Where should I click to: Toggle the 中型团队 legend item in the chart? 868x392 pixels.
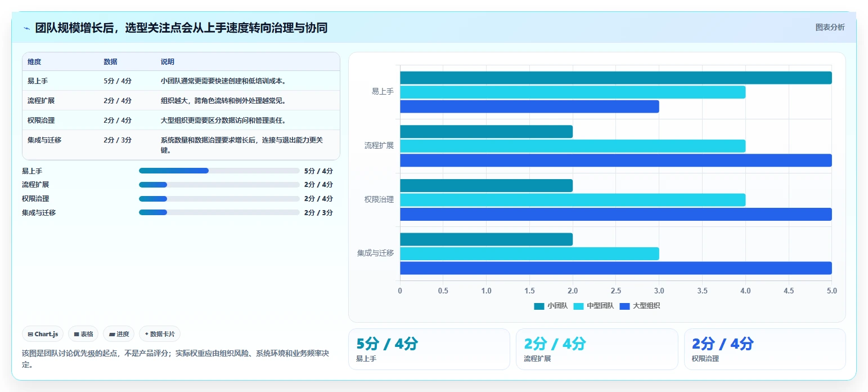click(593, 306)
